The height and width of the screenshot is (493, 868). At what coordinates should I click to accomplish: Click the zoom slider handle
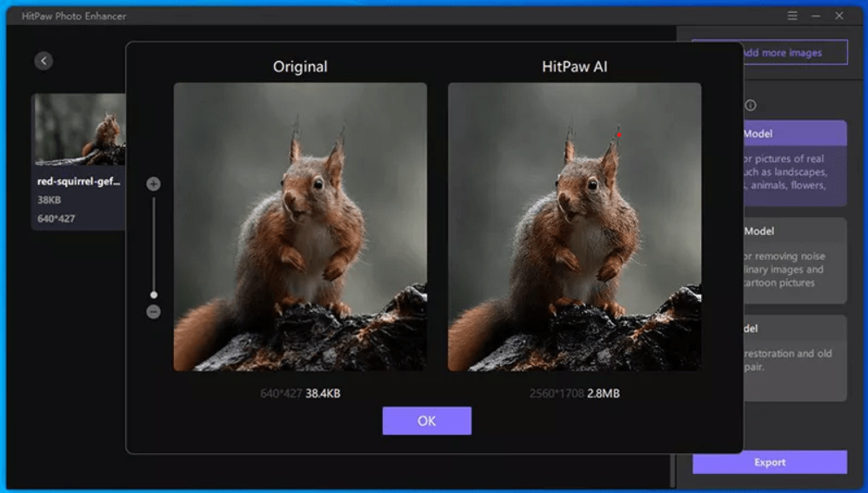pos(154,295)
